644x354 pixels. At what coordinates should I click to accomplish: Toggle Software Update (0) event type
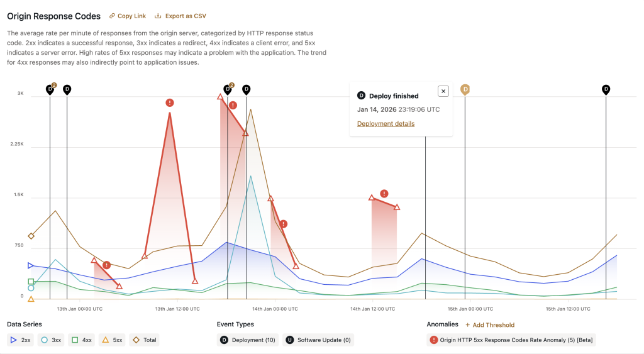[318, 340]
